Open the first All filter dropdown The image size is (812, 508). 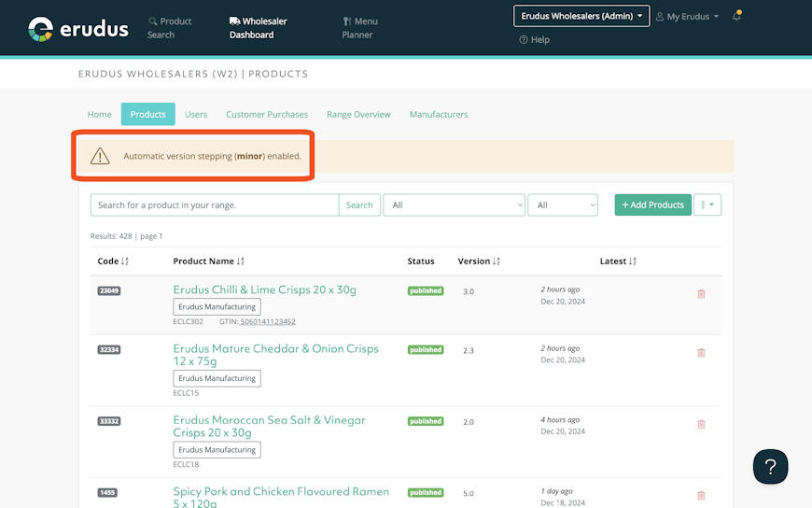(x=455, y=205)
